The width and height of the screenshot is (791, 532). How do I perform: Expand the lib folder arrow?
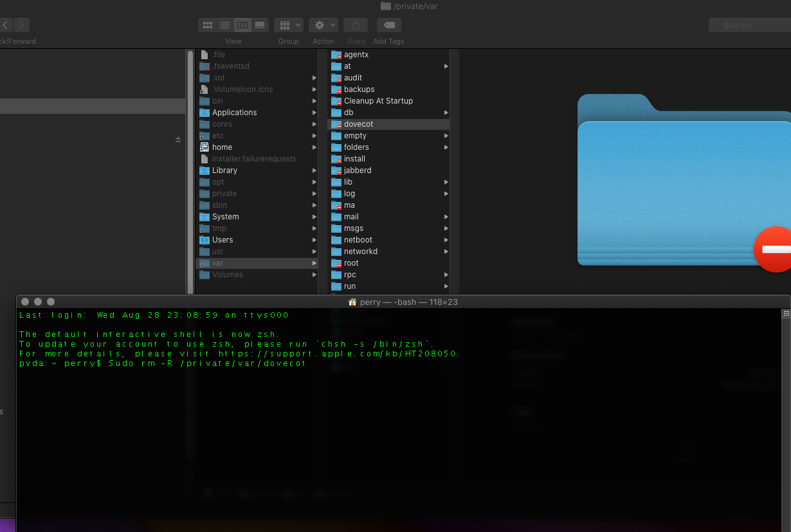(x=446, y=182)
